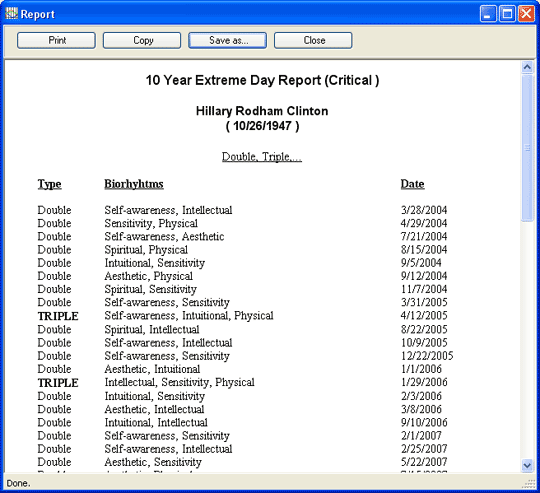
Task: Close the report using the Close button
Action: tap(313, 40)
